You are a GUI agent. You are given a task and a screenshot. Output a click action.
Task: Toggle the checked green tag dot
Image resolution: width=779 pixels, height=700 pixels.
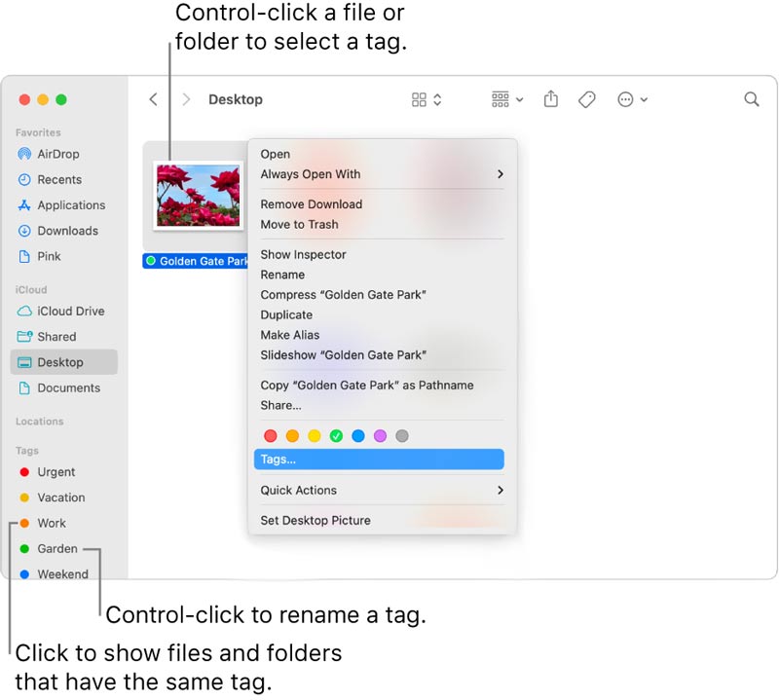click(x=336, y=436)
